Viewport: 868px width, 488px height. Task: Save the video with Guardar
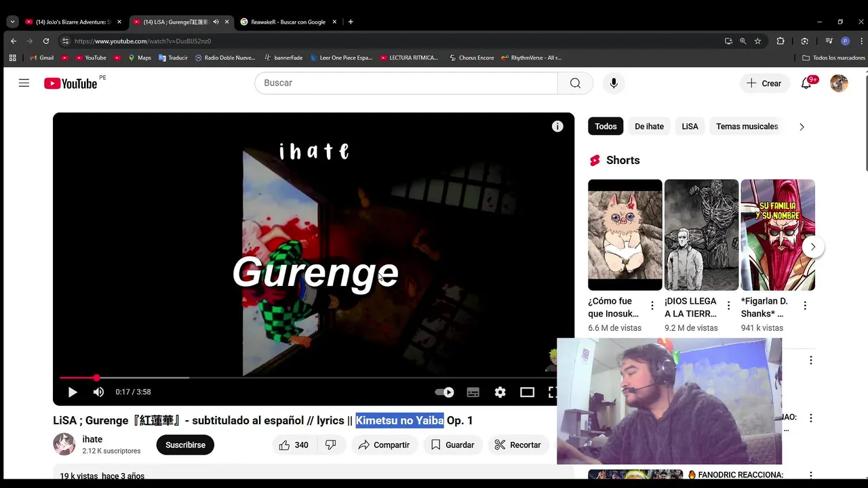[x=452, y=445]
